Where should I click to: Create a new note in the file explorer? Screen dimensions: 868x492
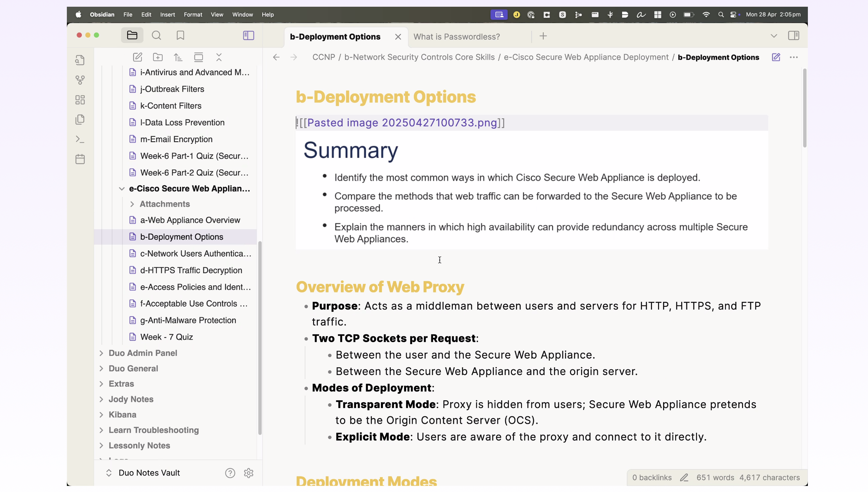point(137,57)
